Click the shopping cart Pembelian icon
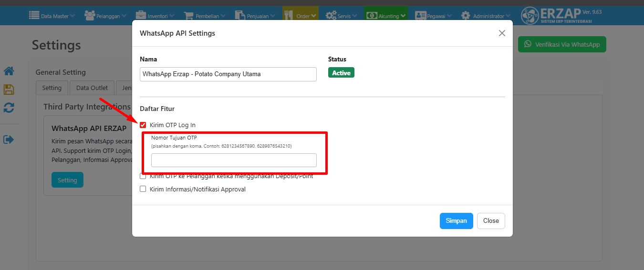This screenshot has width=644, height=270. coord(189,16)
